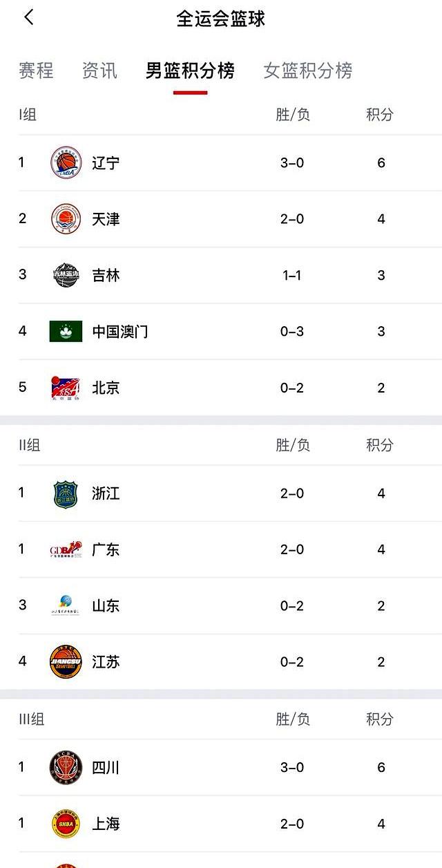Click the Shandong team logo
The height and width of the screenshot is (868, 442).
click(66, 606)
